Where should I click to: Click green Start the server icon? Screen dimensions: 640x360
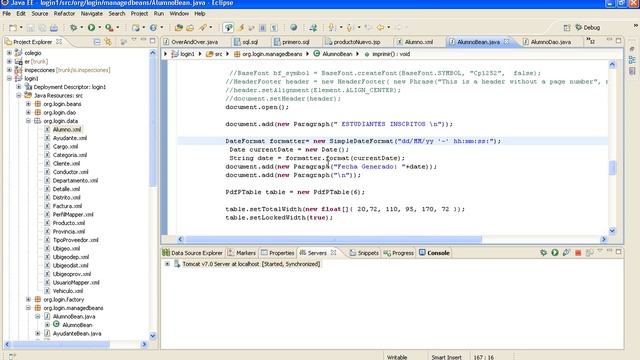click(x=555, y=253)
